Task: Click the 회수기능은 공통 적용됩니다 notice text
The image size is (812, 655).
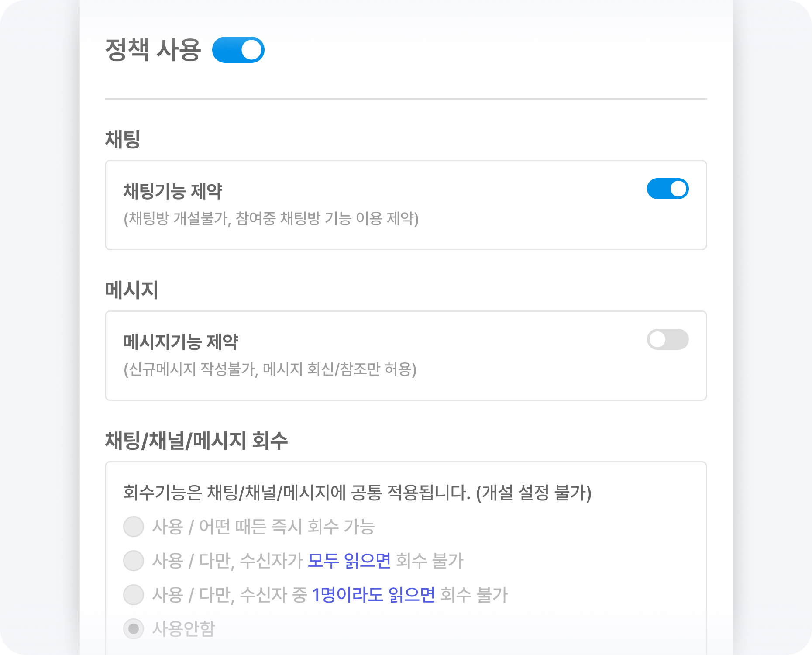Action: click(357, 493)
